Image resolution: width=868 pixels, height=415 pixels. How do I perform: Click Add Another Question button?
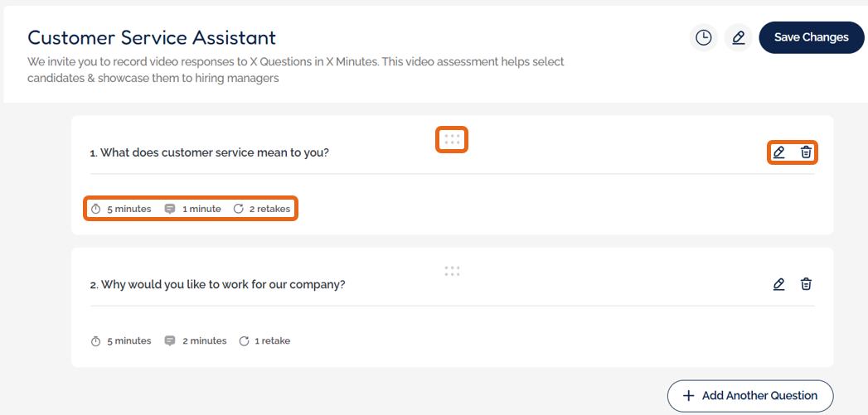[x=750, y=396]
